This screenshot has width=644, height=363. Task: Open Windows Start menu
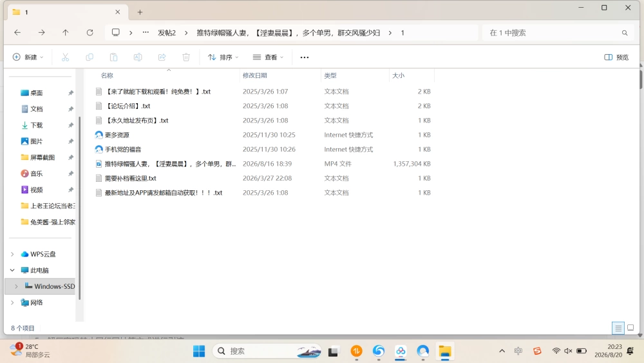click(x=199, y=351)
